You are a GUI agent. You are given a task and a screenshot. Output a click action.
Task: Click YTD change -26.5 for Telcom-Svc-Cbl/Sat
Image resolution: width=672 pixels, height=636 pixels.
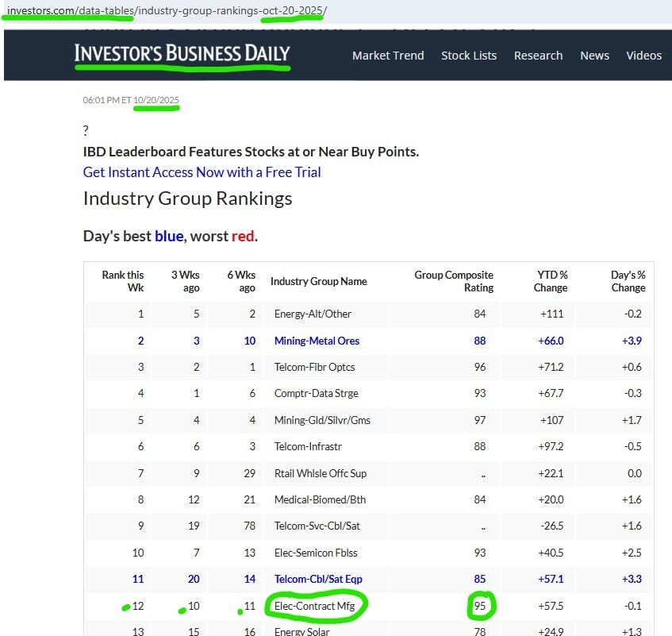coord(552,526)
